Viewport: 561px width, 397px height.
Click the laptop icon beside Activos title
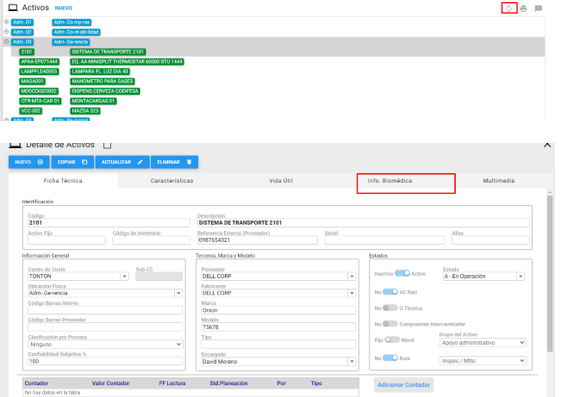[x=13, y=8]
